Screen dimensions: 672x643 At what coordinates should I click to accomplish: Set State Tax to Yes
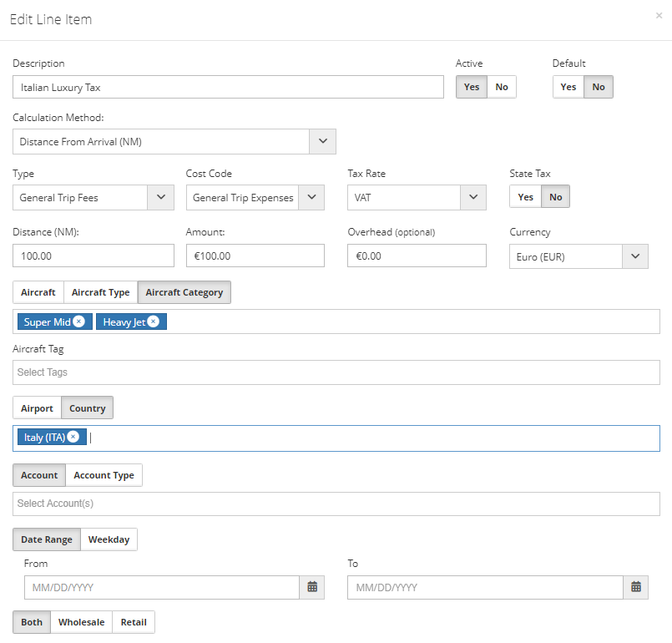click(526, 197)
